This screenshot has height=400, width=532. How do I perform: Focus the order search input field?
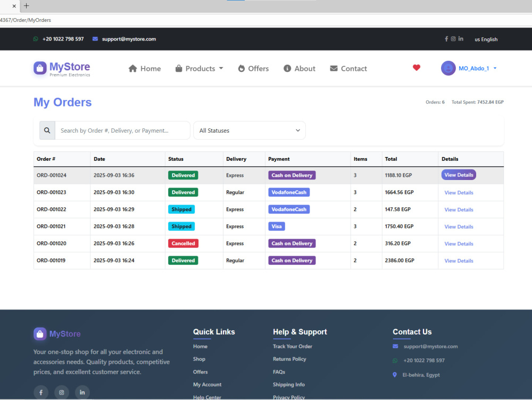coord(122,130)
